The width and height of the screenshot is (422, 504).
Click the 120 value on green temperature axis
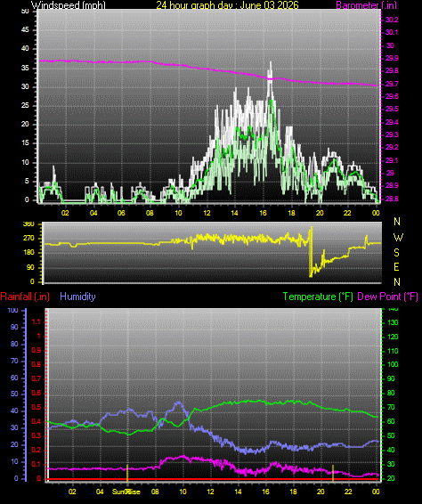point(393,337)
